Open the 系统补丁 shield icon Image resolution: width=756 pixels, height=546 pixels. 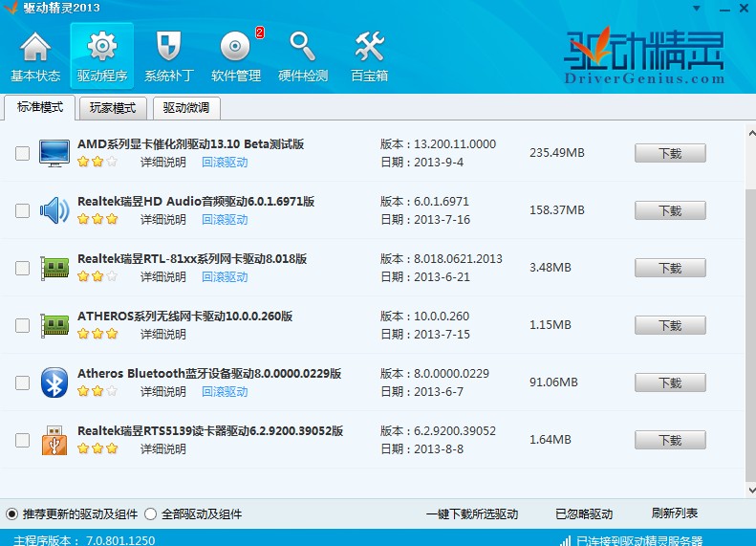[x=169, y=46]
